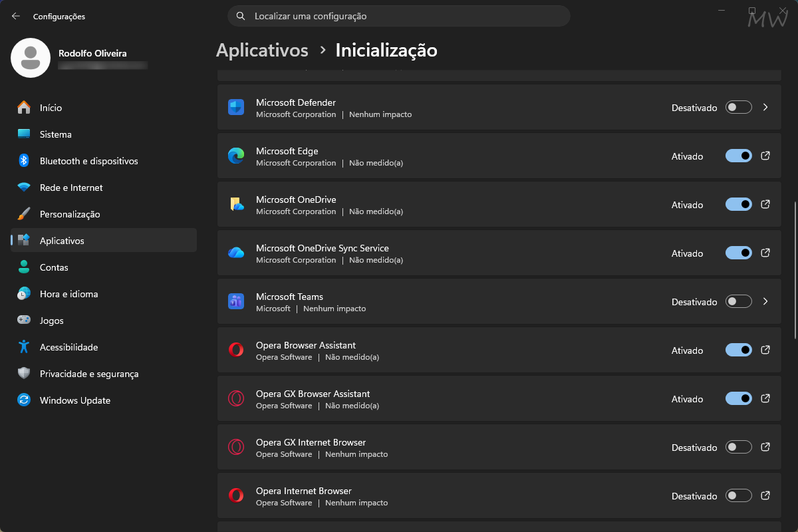The height and width of the screenshot is (532, 798).
Task: Click the Opera Internet Browser icon
Action: (236, 495)
